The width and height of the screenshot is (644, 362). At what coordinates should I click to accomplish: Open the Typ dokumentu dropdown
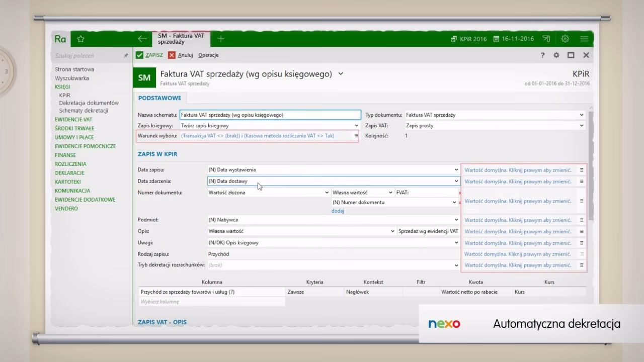[582, 115]
